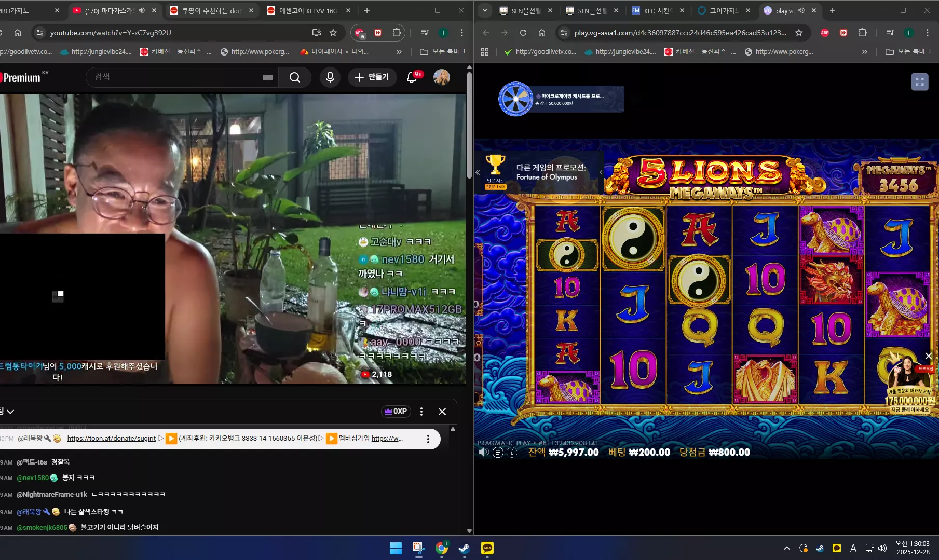Open Chrome menu in YouTube window
This screenshot has width=939, height=560.
461,33
